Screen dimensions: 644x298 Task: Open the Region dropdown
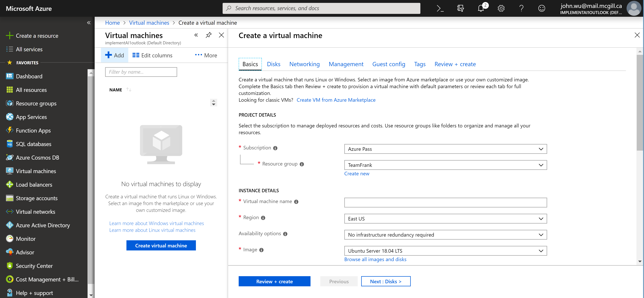(x=445, y=218)
